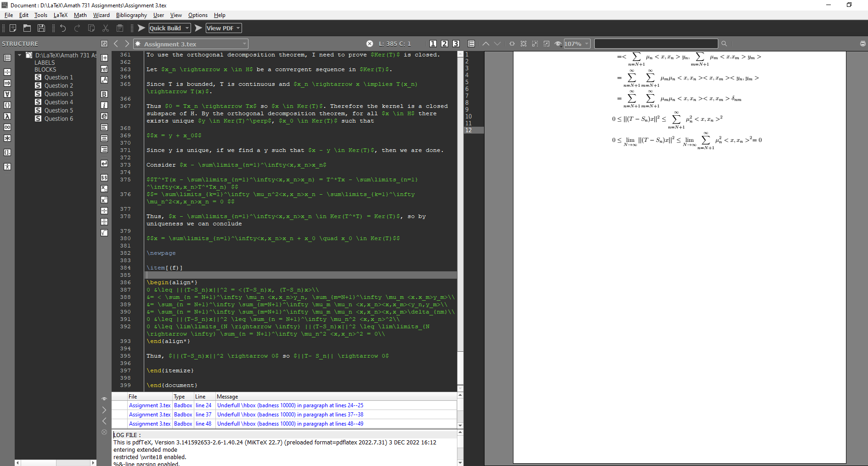Click the Cut scissors icon
Screen dimensions: 868x466
[x=106, y=28]
